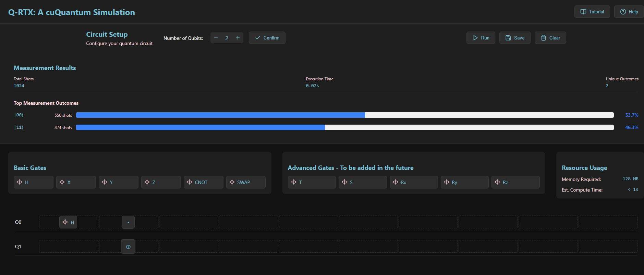Select the Y gate
This screenshot has height=275, width=644.
click(x=119, y=182)
